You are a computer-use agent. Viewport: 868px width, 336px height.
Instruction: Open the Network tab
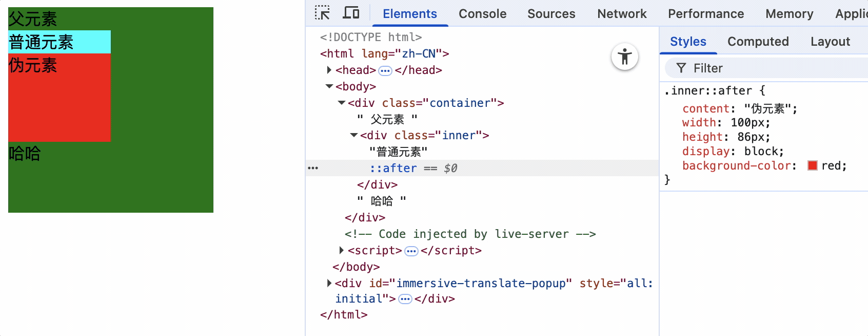click(622, 14)
